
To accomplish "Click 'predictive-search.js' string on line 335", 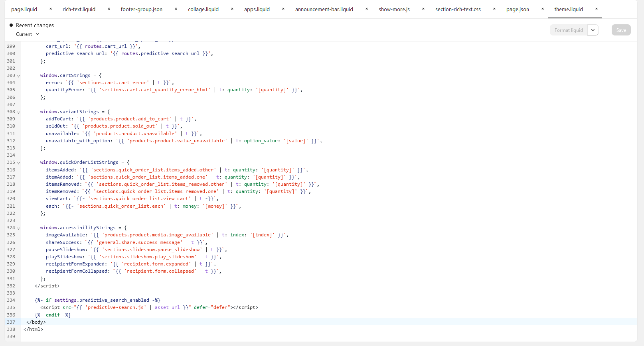I will pyautogui.click(x=116, y=307).
